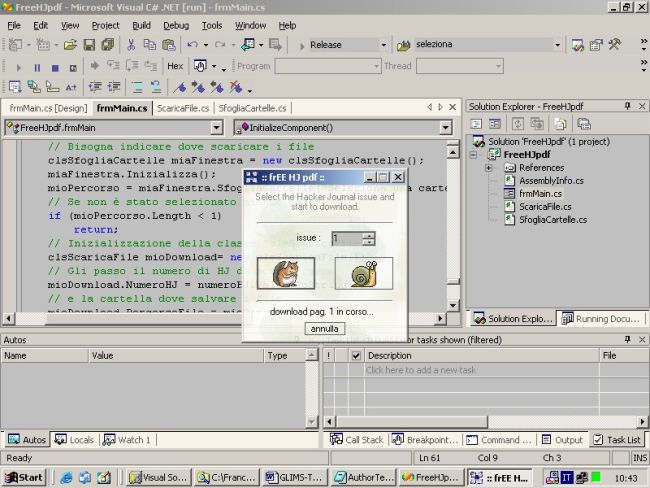This screenshot has height=488, width=650.
Task: Open the Program dropdown in debug toolbar
Action: point(376,66)
